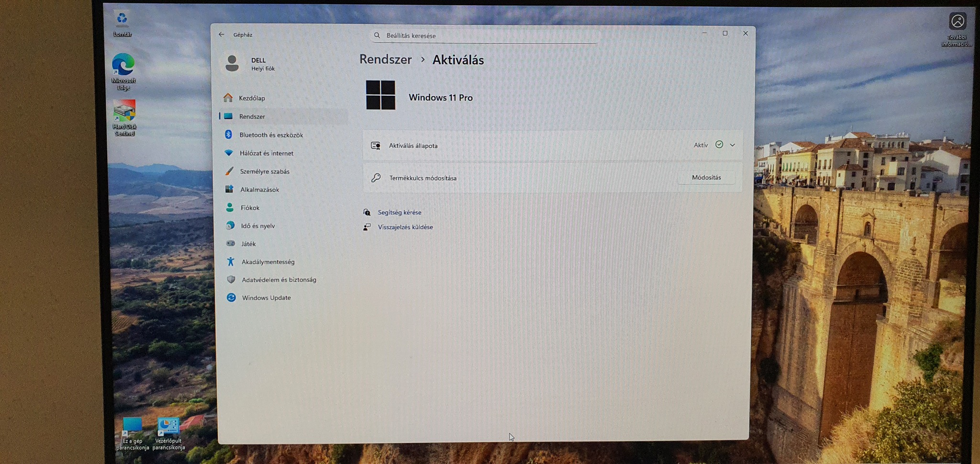
Task: Minimize the Settings window
Action: pyautogui.click(x=704, y=33)
